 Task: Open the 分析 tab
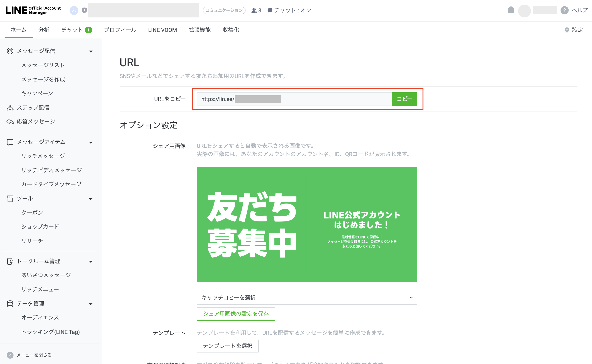[44, 30]
